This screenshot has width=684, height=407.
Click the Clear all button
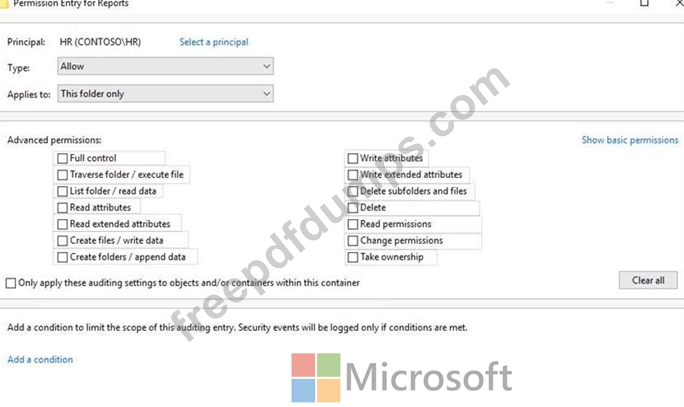point(648,280)
